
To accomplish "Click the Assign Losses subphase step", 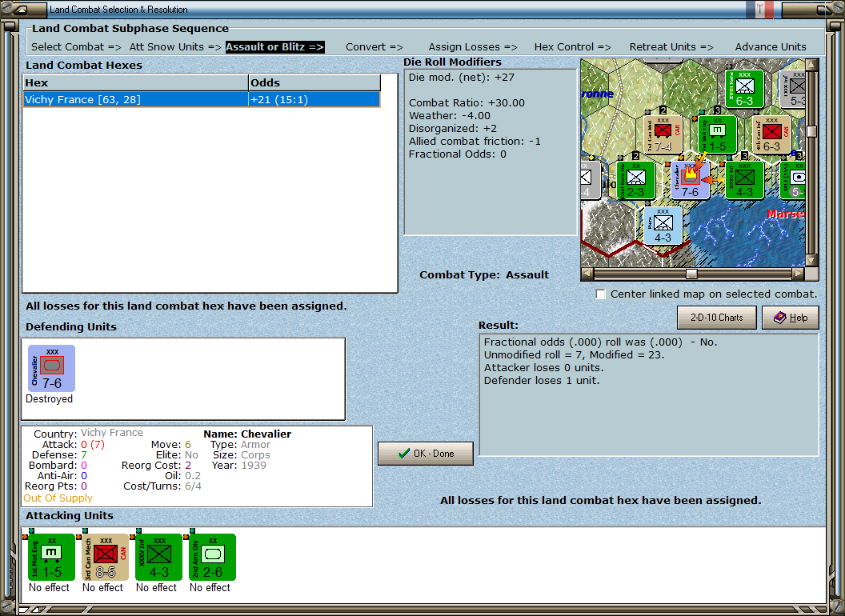I will [x=473, y=47].
